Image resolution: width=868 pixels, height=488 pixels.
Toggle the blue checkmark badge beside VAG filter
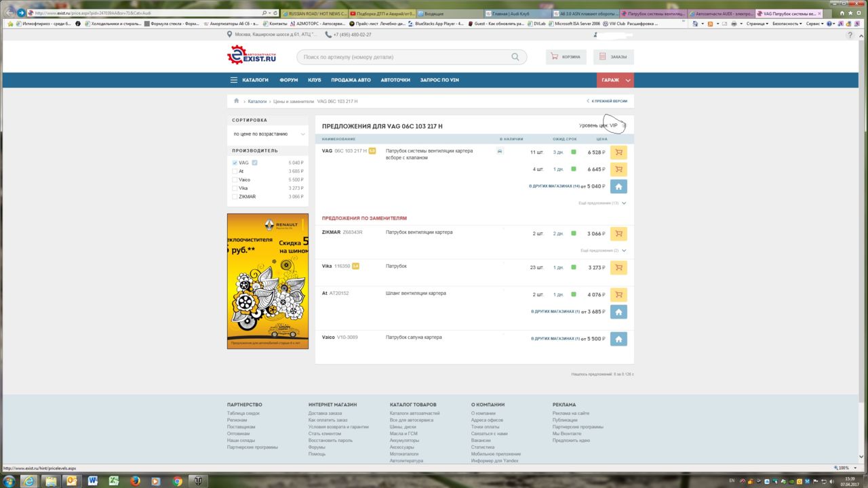tap(254, 163)
